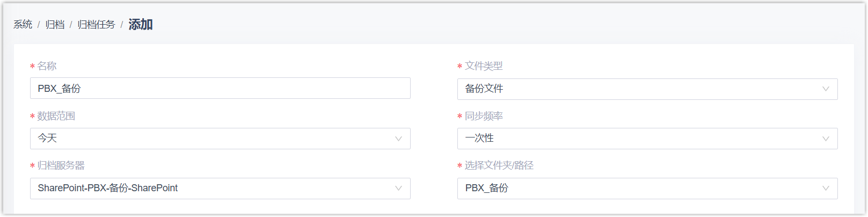Focus the 名称 input containing PBX_备份
This screenshot has width=868, height=217.
(220, 89)
